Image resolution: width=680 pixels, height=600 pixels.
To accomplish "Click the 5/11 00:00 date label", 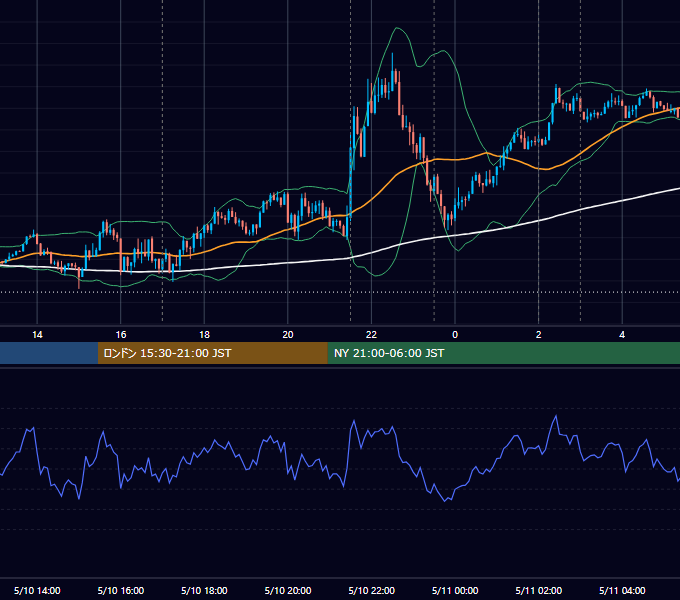I will pos(455,590).
